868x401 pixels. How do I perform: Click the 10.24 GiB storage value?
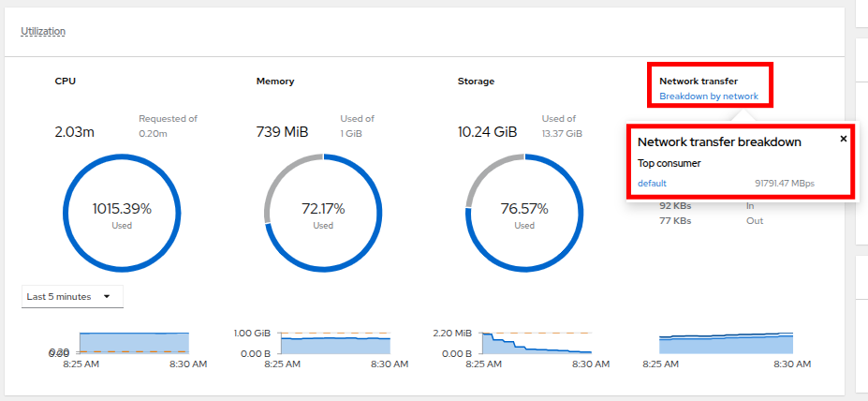tap(487, 132)
